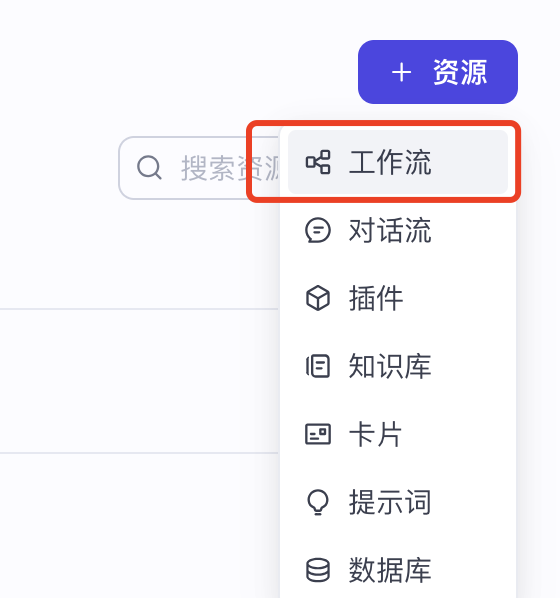Click the workflow node icon beside 工作流

(318, 162)
